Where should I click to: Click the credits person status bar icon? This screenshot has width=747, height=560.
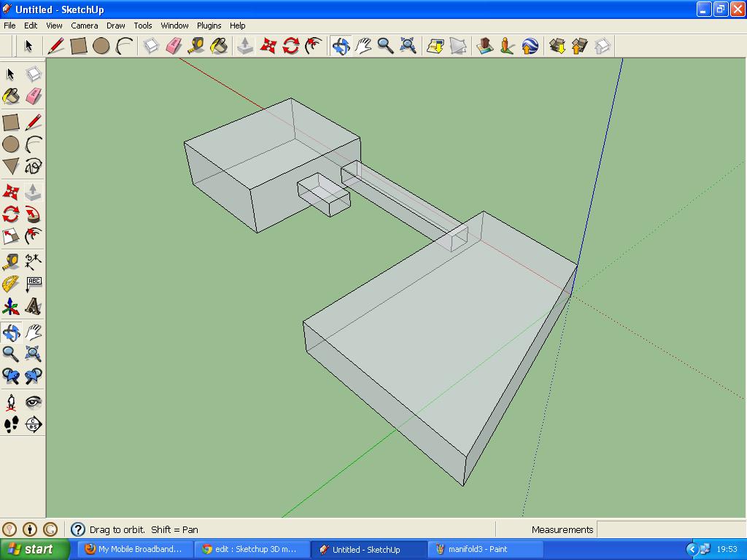[x=29, y=529]
